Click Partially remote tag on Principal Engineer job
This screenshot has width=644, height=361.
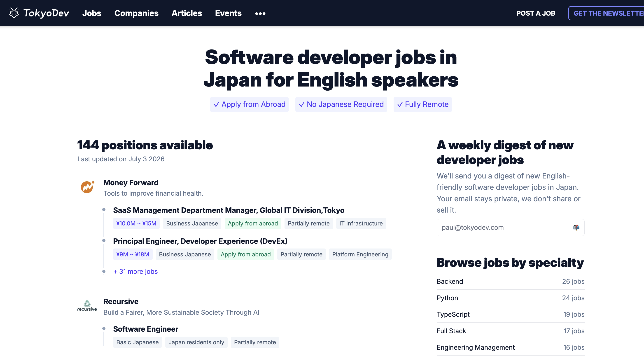coord(301,254)
